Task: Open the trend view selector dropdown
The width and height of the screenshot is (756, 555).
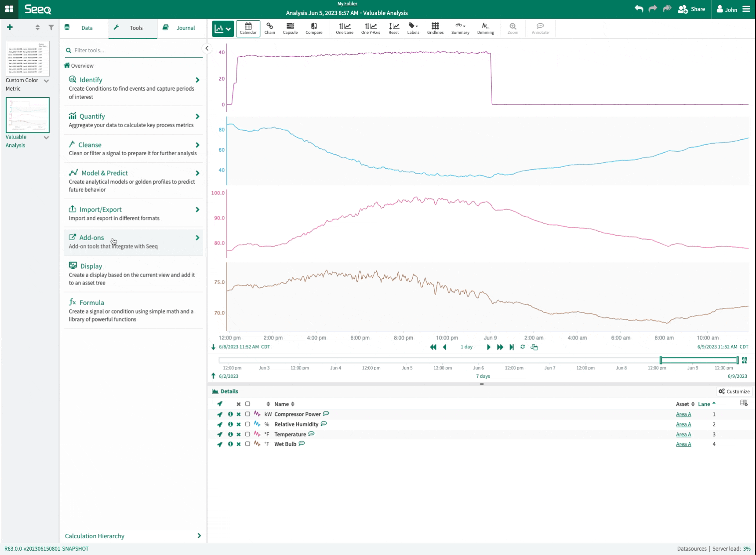Action: coord(222,29)
